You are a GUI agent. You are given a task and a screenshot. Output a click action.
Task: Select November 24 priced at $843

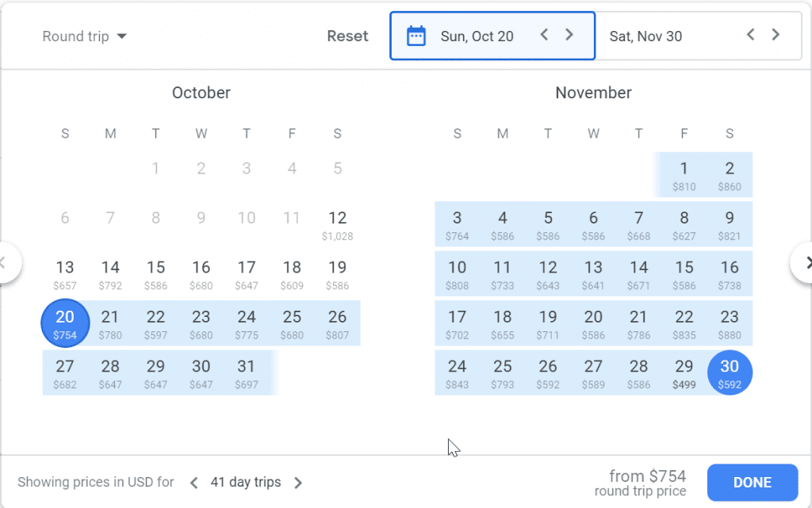pos(457,372)
